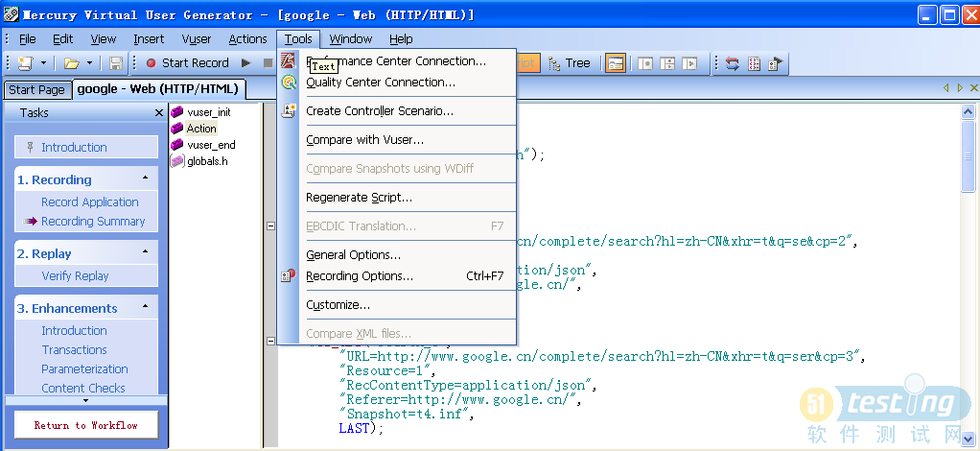Click the Recording Options menu icon
Image resolution: width=980 pixels, height=451 pixels.
click(288, 275)
